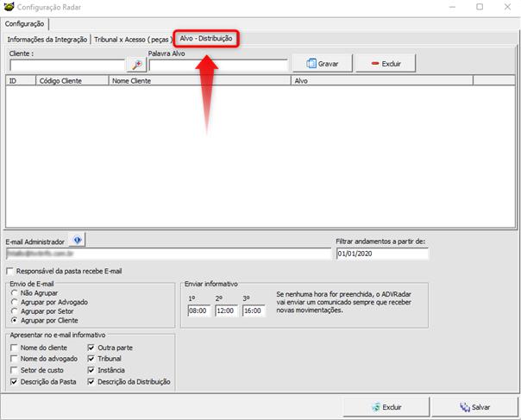Image resolution: width=521 pixels, height=420 pixels.
Task: Uncheck the Instância checkbox
Action: [91, 370]
